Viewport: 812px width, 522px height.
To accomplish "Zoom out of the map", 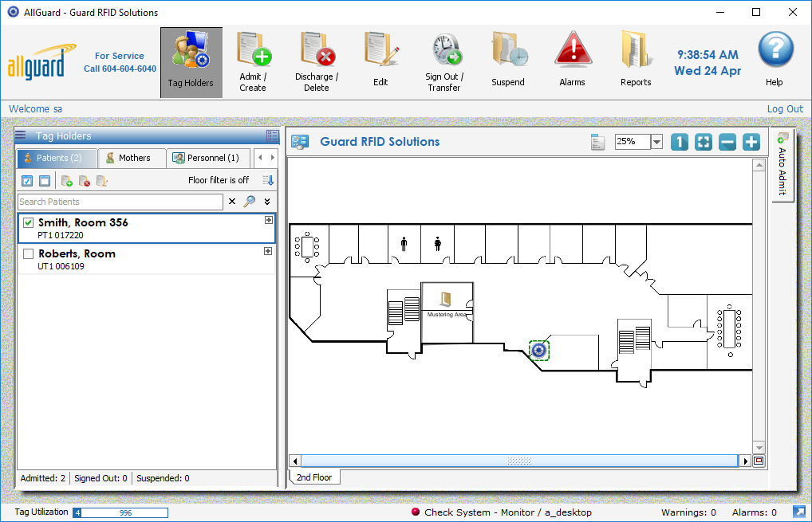I will [727, 142].
